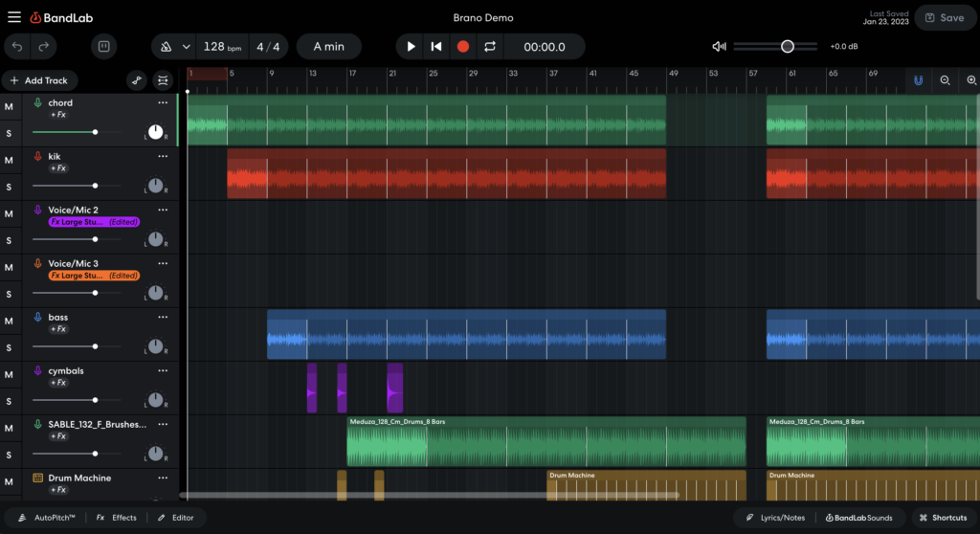980x534 pixels.
Task: Click the Play button in transport controls
Action: (x=411, y=46)
